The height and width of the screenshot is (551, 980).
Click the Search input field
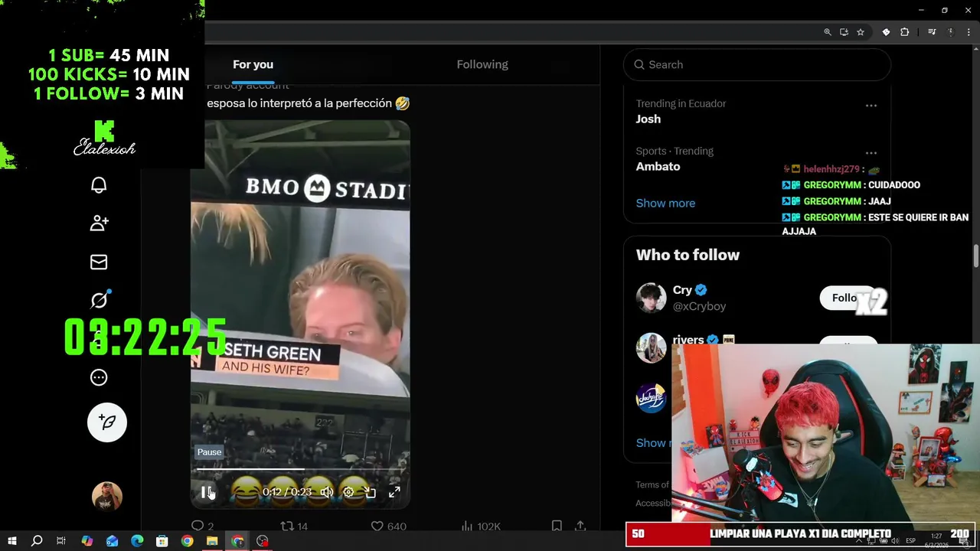757,65
